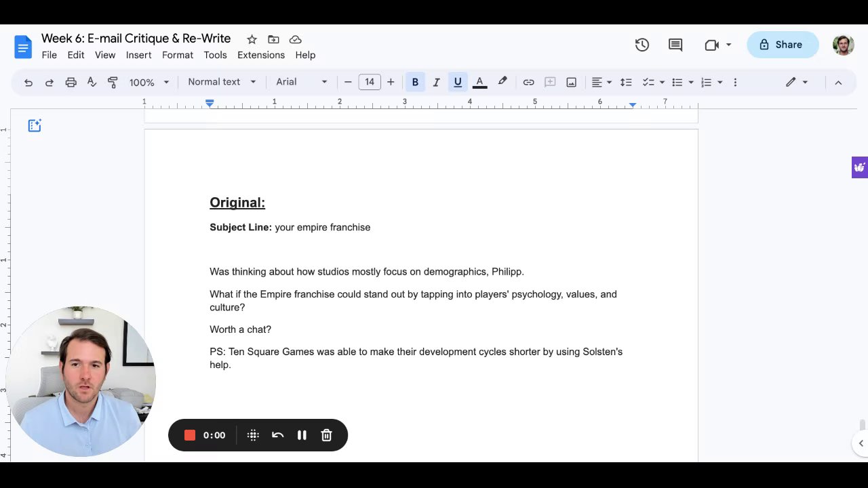Open the Tools menu
868x488 pixels.
pyautogui.click(x=215, y=55)
